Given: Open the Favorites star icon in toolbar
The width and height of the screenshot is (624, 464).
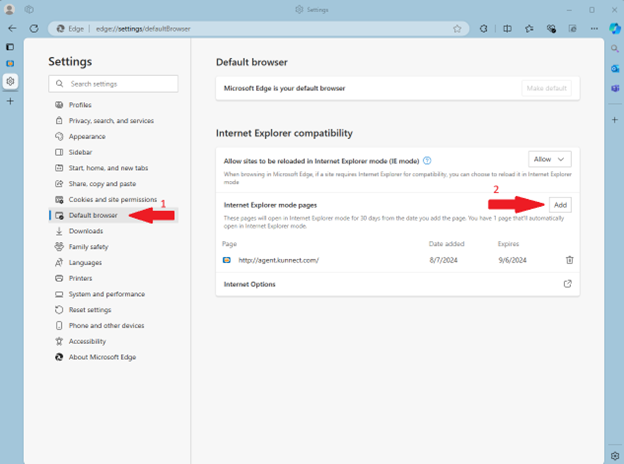Looking at the screenshot, I should click(x=528, y=29).
